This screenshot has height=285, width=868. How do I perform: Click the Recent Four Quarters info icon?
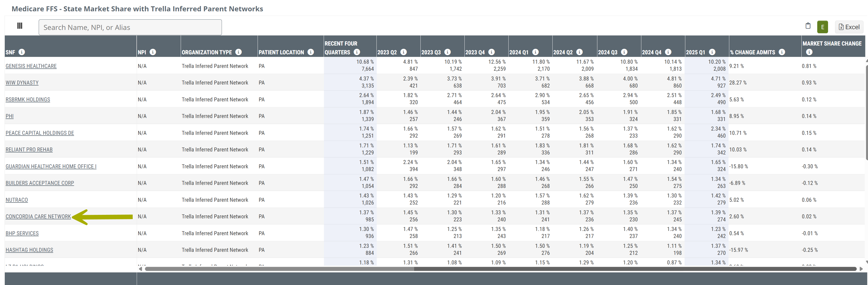tap(357, 52)
